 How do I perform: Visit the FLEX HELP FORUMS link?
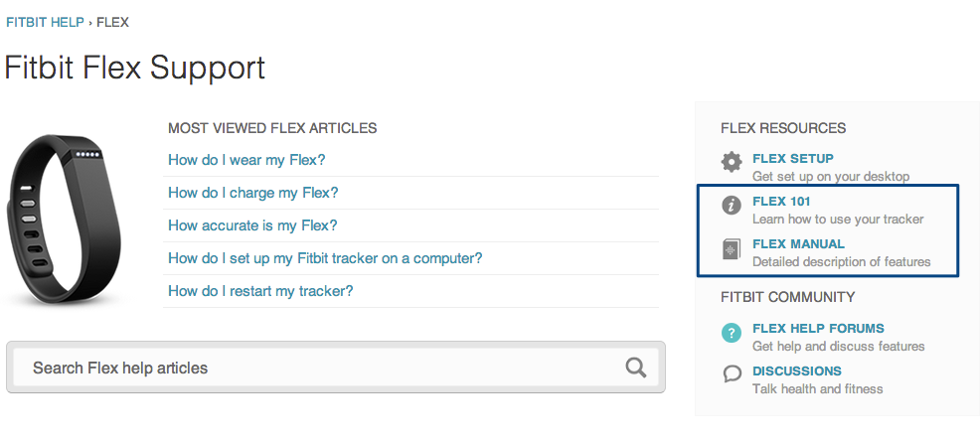point(818,328)
